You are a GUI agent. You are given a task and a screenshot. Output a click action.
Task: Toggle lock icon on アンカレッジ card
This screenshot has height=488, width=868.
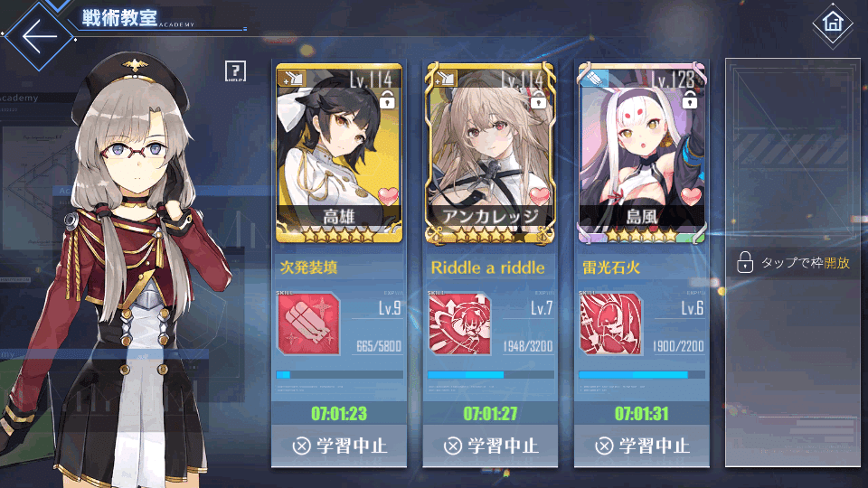click(x=537, y=100)
